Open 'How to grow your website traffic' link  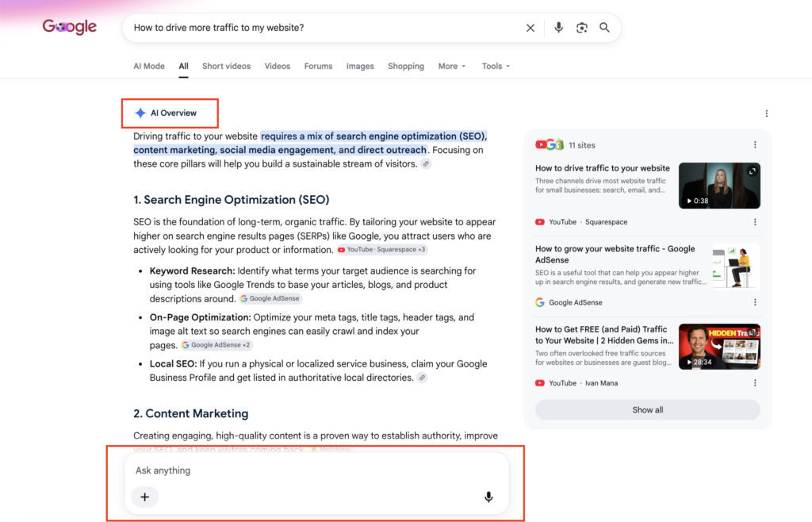(615, 255)
